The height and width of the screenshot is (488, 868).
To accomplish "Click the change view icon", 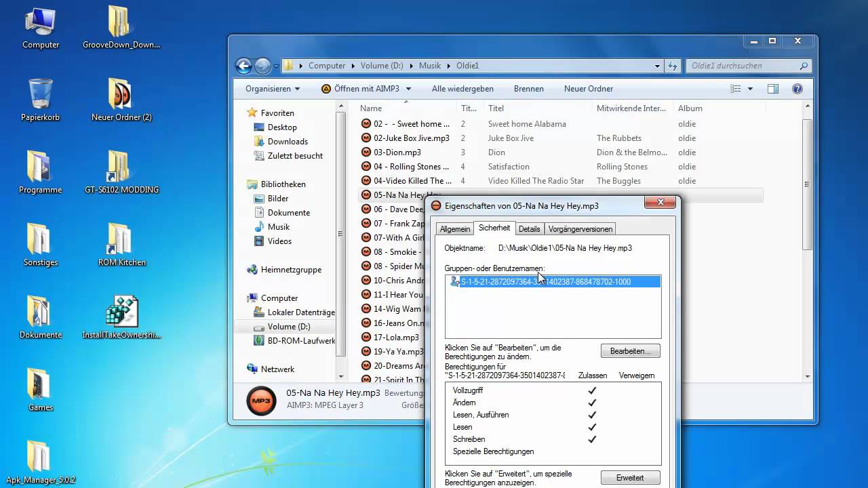I will coord(736,89).
